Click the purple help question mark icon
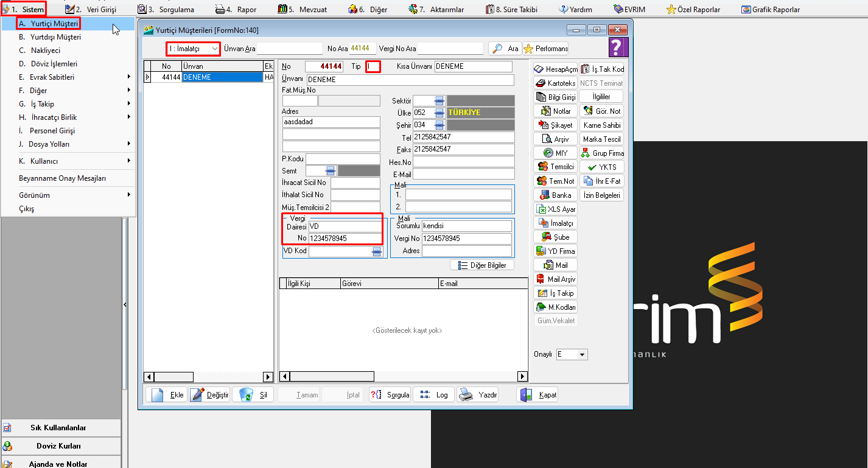The image size is (868, 468). 618,47
